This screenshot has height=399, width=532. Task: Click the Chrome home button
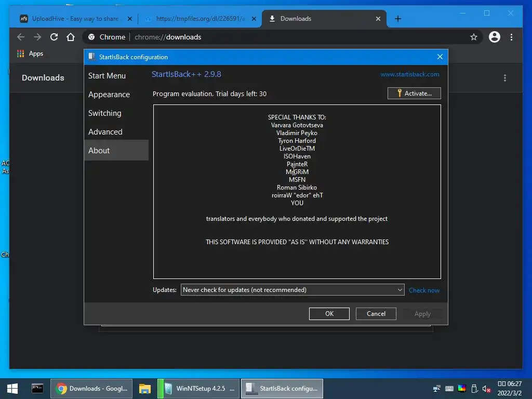tap(71, 37)
